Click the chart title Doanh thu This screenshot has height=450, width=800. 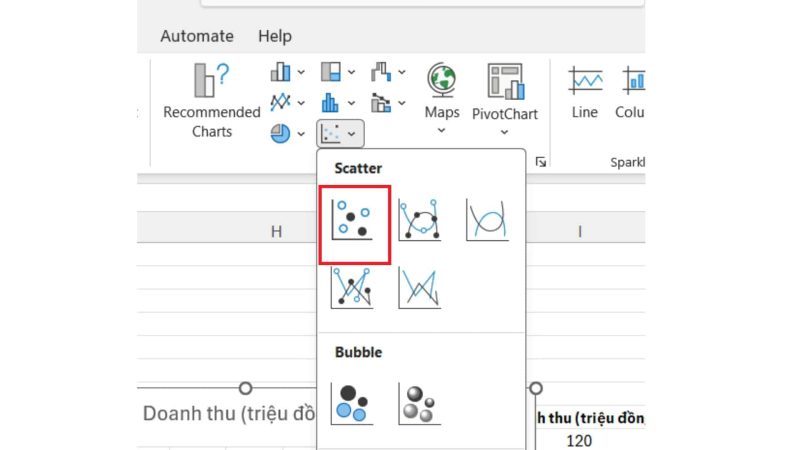(x=229, y=414)
